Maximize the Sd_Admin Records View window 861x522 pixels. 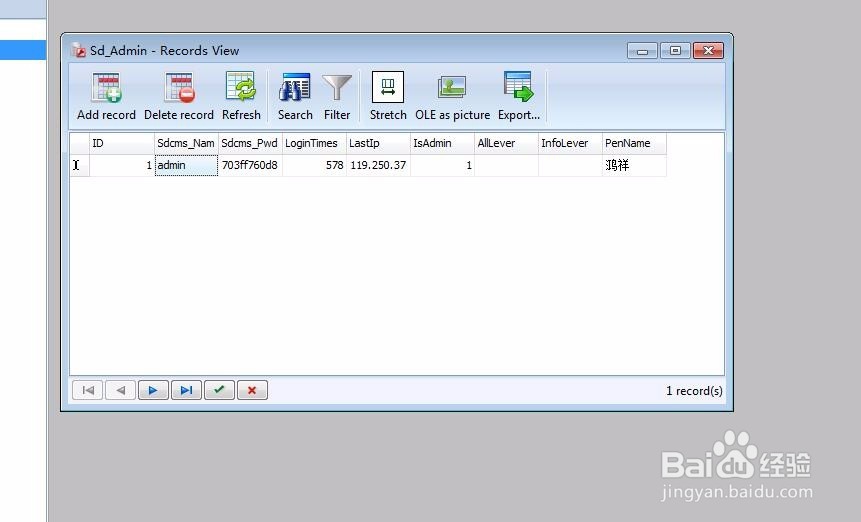coord(675,51)
